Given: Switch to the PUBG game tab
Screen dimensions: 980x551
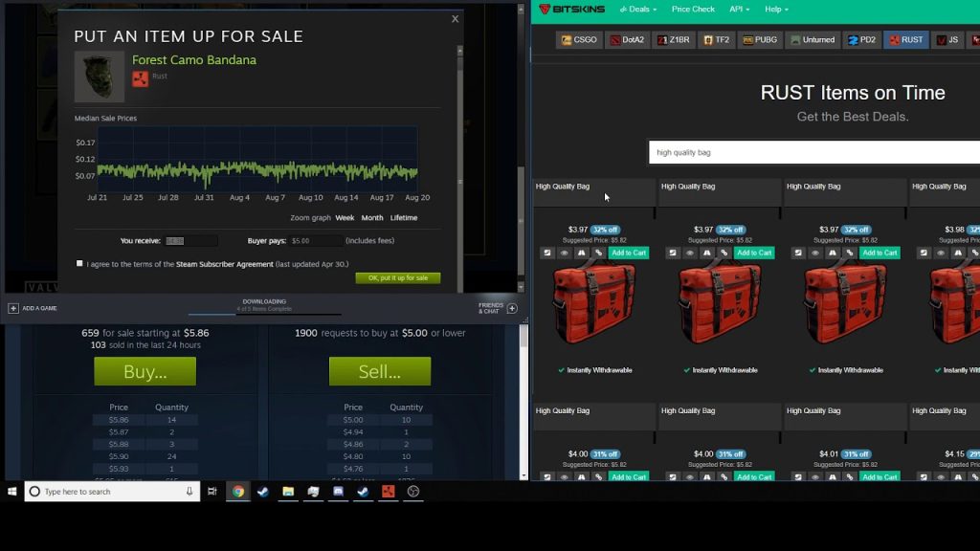Looking at the screenshot, I should [760, 40].
